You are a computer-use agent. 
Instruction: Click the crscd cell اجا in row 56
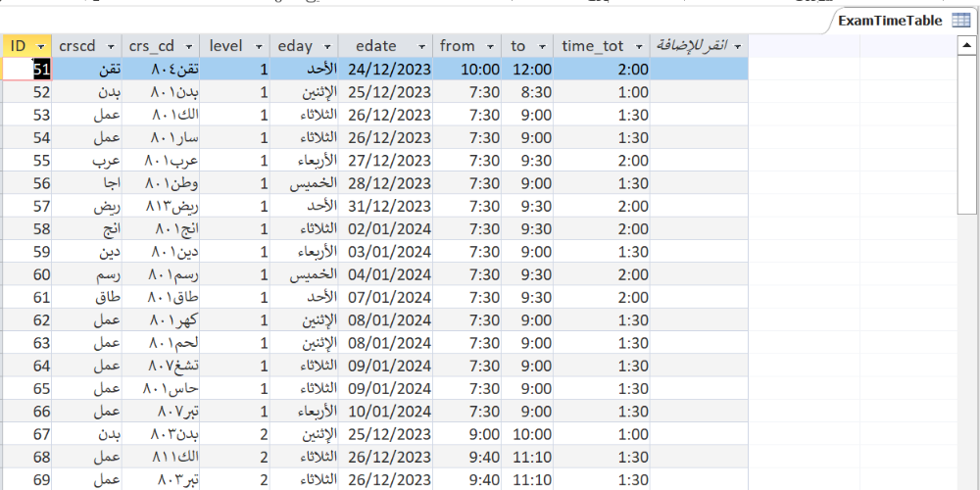[x=87, y=183]
